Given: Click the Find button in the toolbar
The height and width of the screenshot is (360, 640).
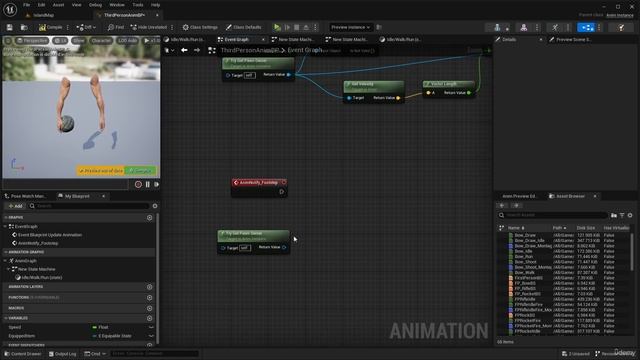Looking at the screenshot, I should click(x=116, y=27).
